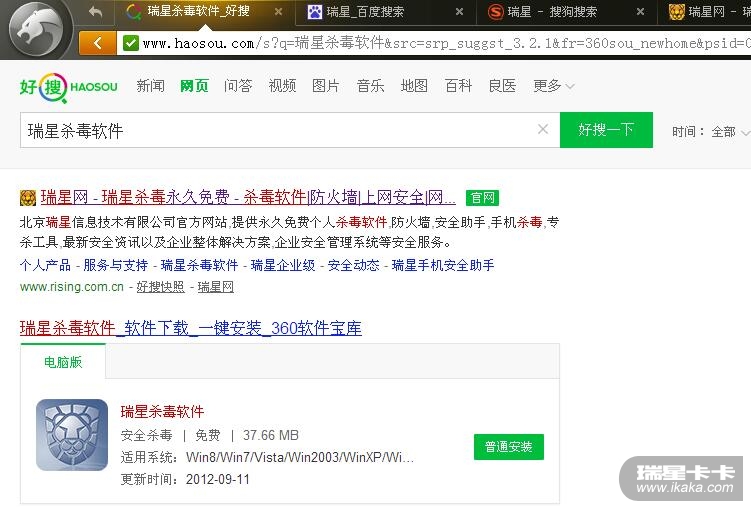Open the 好搜快照 cached link
Image resolution: width=751 pixels, height=507 pixels.
[x=160, y=287]
